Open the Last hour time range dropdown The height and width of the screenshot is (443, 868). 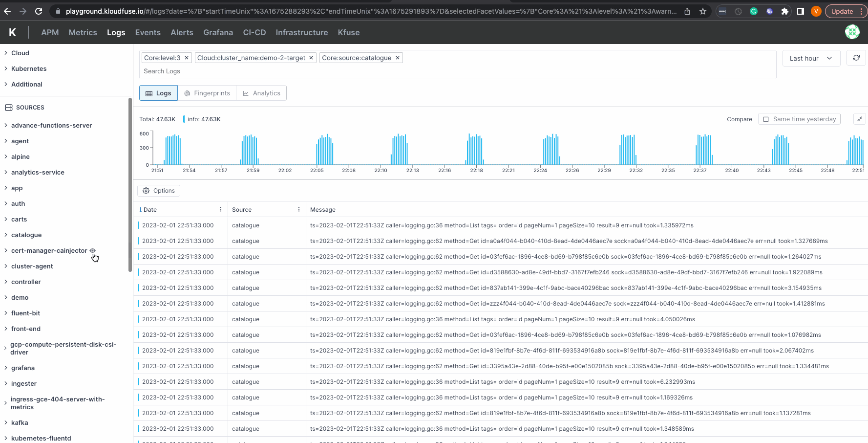tap(811, 58)
